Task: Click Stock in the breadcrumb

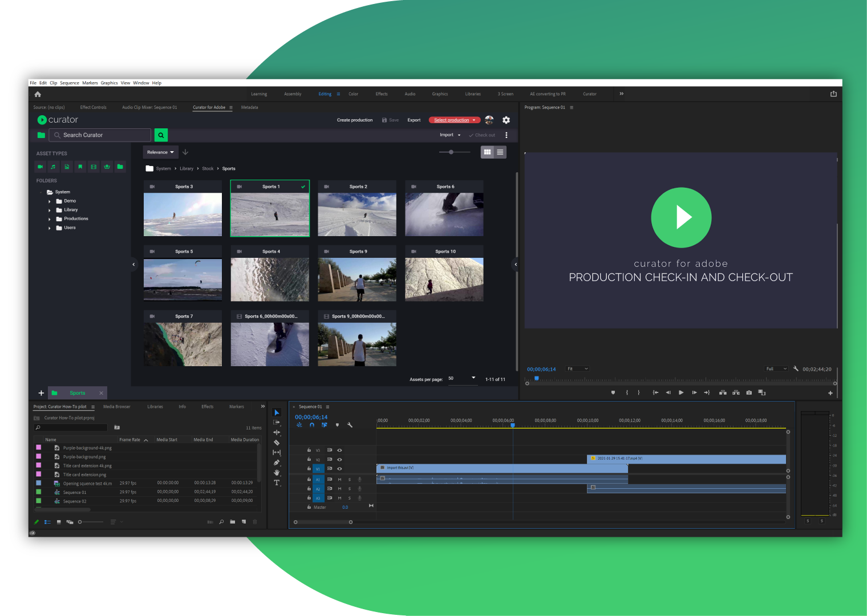Action: click(208, 169)
